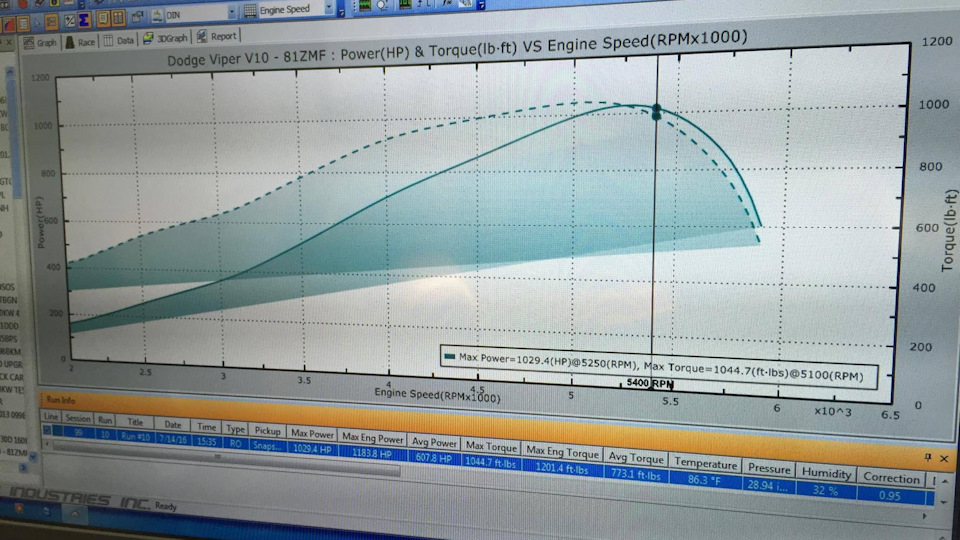960x540 pixels.
Task: Pin the Run Info panel
Action: click(x=928, y=457)
